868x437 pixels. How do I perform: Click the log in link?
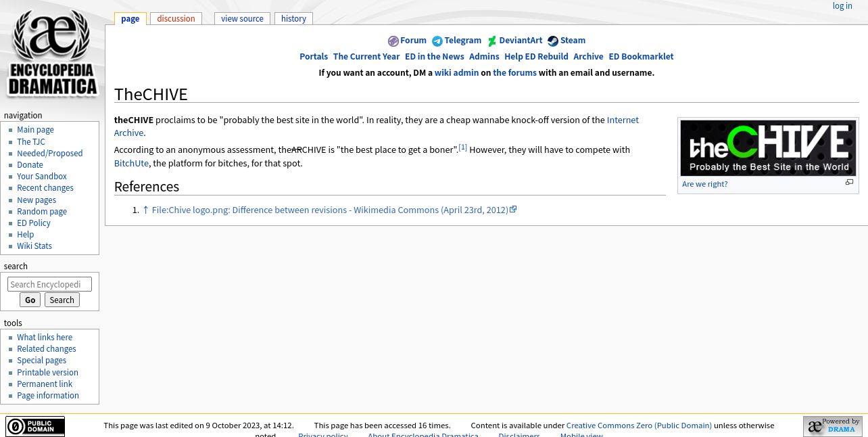click(842, 6)
